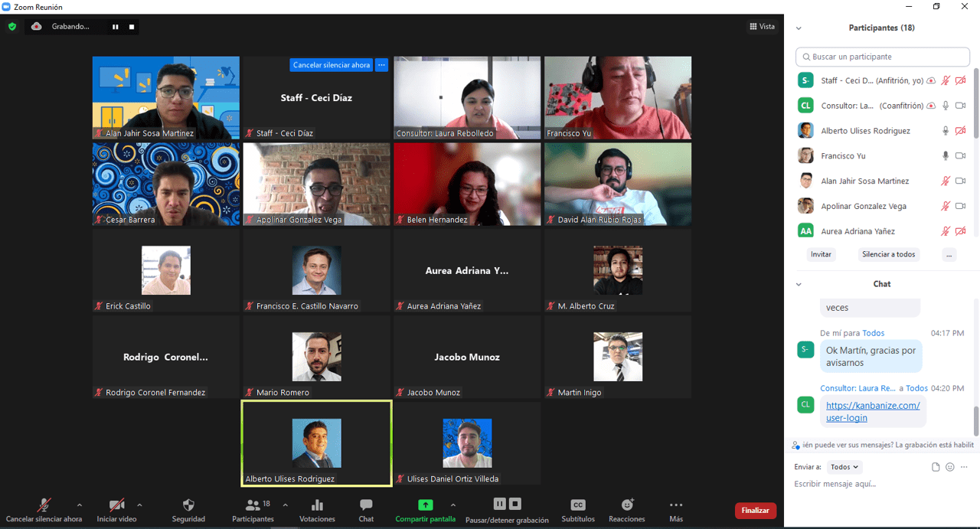This screenshot has width=980, height=529.
Task: Open Enviar a Todos recipient dropdown
Action: [844, 467]
